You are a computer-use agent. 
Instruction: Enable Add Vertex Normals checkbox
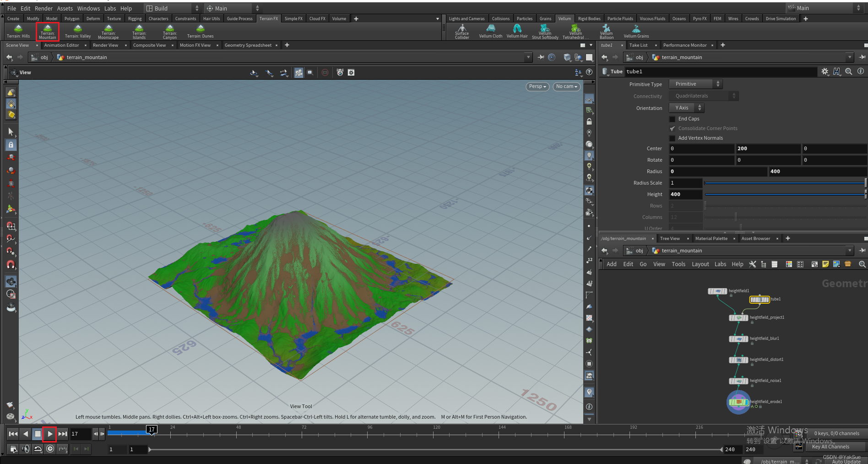[x=673, y=138]
